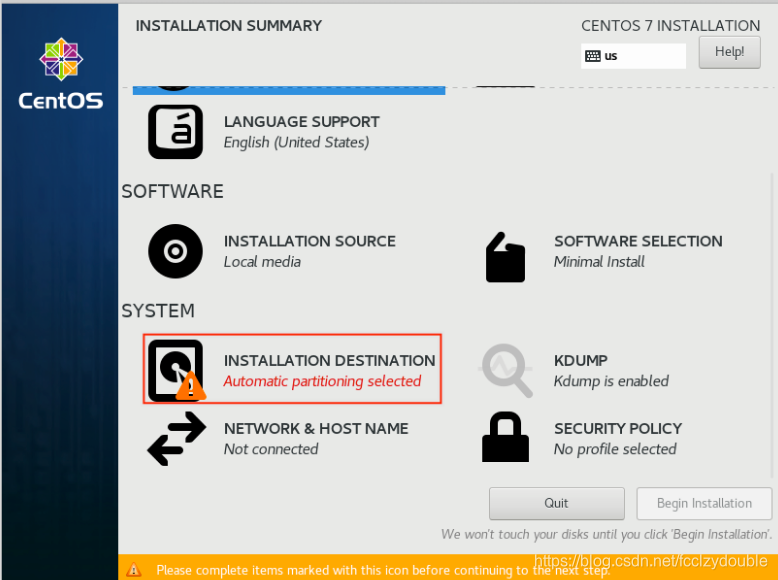The image size is (778, 580).
Task: Click the Network & Host Name arrows icon
Action: coord(177,439)
